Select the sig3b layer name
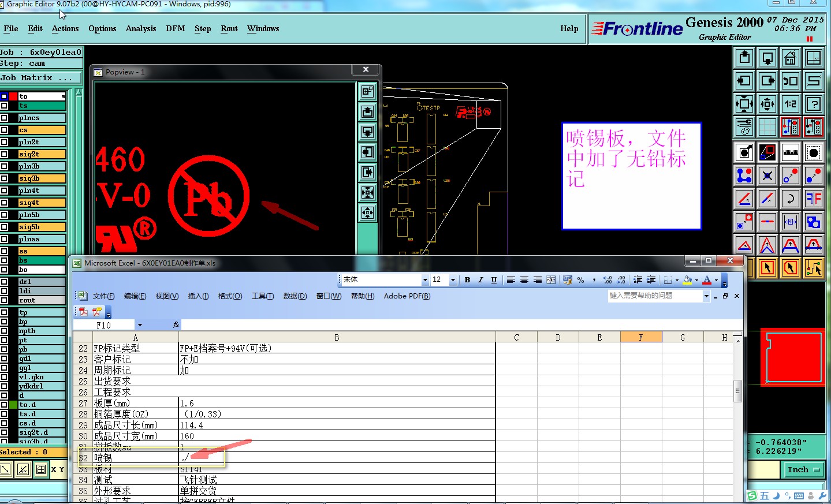The width and height of the screenshot is (831, 504). click(x=42, y=178)
